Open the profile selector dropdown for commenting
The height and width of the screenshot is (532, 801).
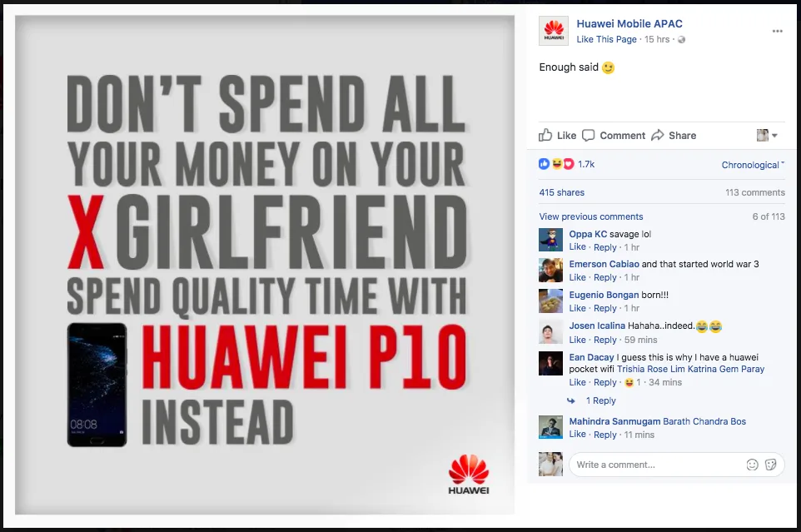coord(767,136)
